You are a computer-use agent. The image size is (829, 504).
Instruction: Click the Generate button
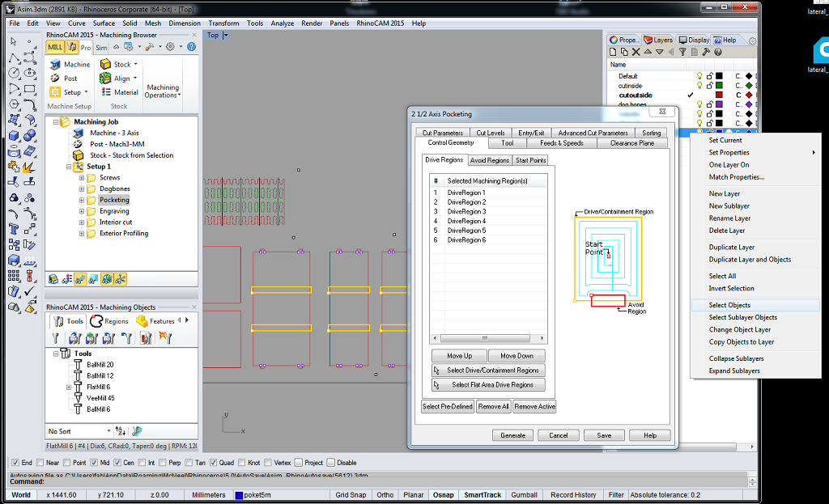(x=512, y=435)
